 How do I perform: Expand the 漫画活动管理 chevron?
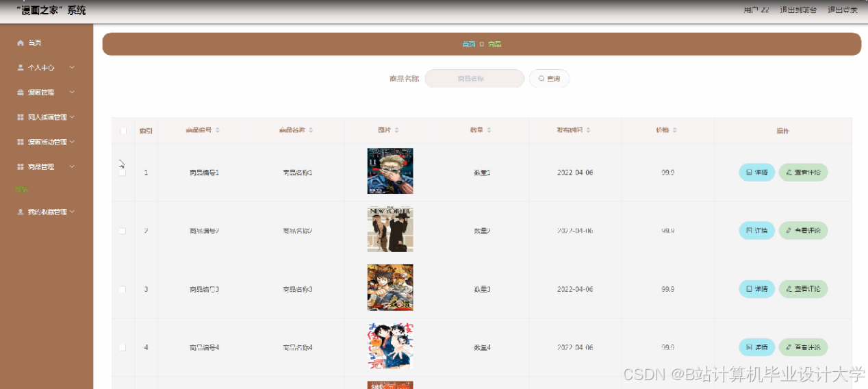coord(72,142)
